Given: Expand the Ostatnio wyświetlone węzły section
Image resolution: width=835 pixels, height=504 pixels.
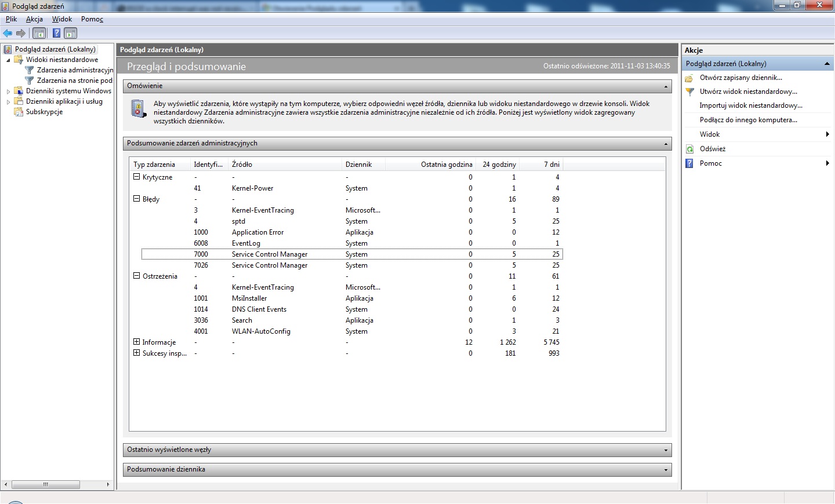Looking at the screenshot, I should 666,450.
